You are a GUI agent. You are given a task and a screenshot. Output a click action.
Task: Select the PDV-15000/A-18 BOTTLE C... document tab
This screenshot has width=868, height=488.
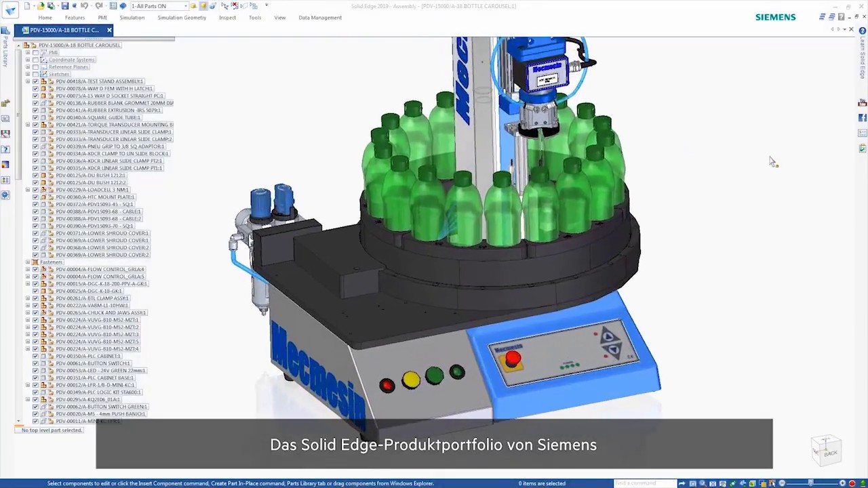coord(64,30)
